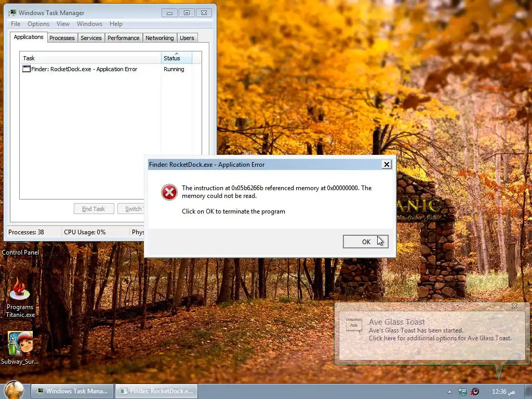Image resolution: width=532 pixels, height=399 pixels.
Task: Switch to Windows Task Manager taskbar button
Action: click(x=72, y=391)
